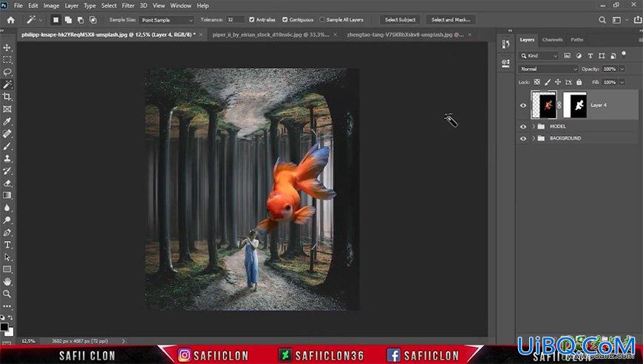Screen dimensions: 643x364
Task: Select the Frame tool
Action: pyautogui.click(x=7, y=109)
